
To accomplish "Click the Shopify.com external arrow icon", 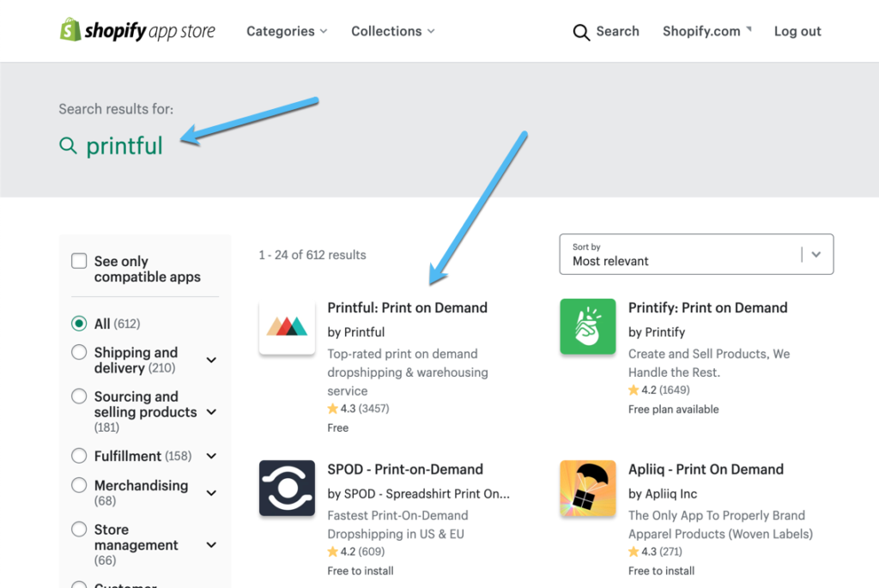I will (749, 28).
